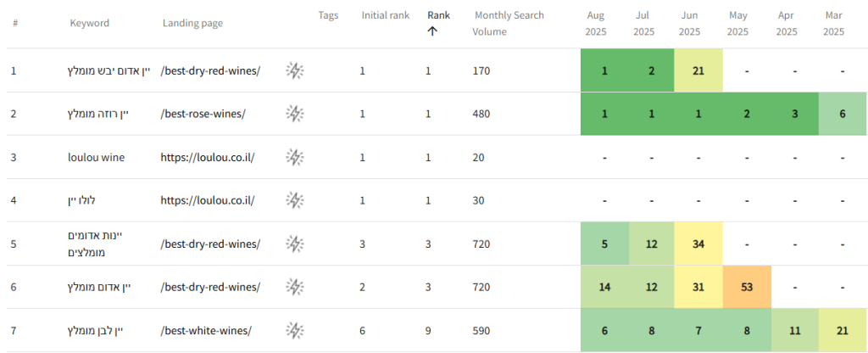Click the yellow cell showing 34
The image size is (868, 353).
click(698, 244)
